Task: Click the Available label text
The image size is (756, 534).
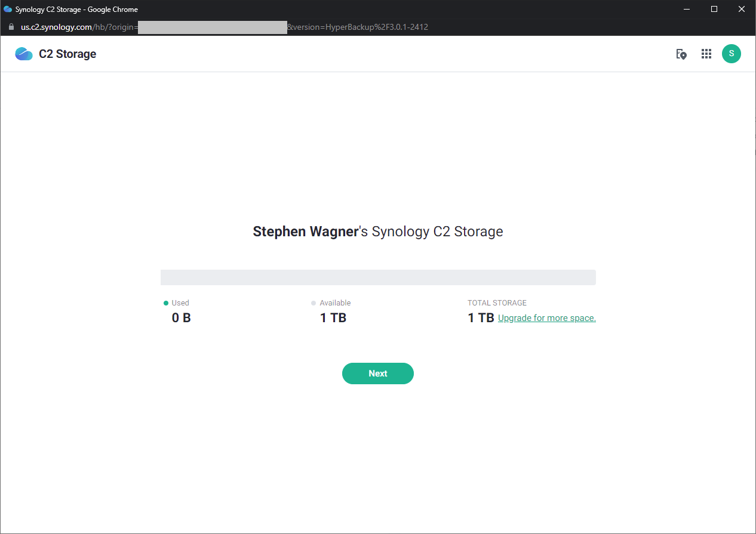Action: pyautogui.click(x=335, y=303)
